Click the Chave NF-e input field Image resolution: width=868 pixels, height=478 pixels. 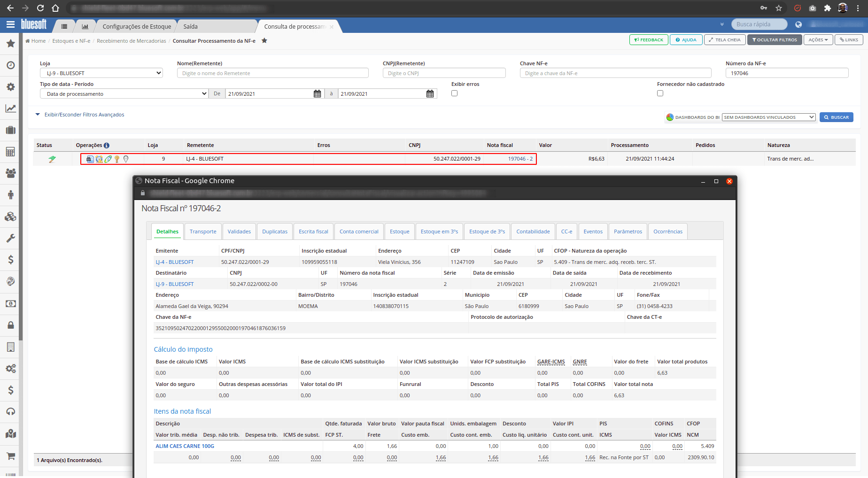[x=616, y=73]
